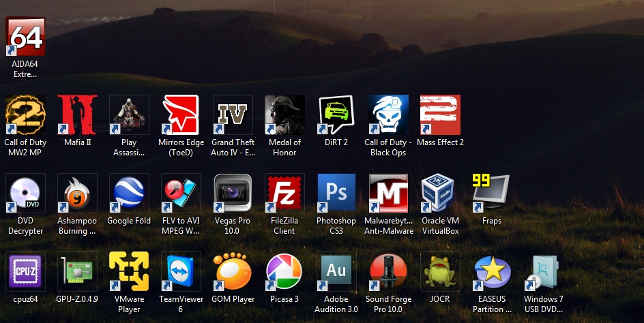Click the "Mafia II" label text

coord(78,142)
